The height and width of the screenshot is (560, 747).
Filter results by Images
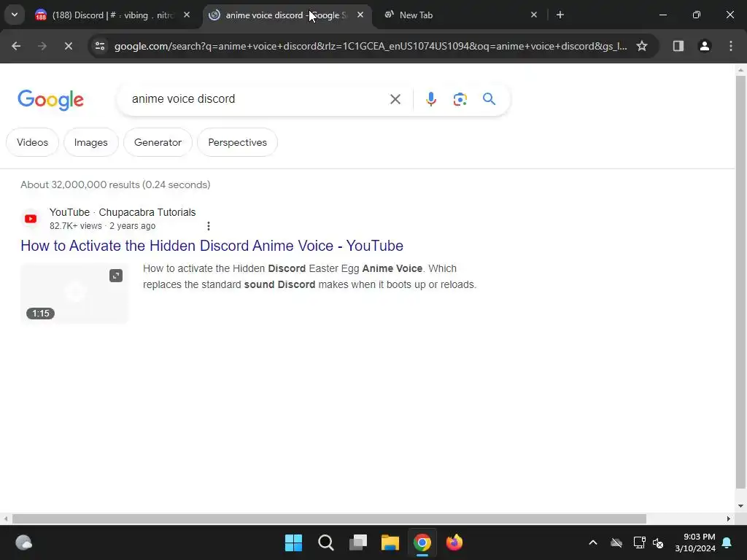click(x=91, y=142)
